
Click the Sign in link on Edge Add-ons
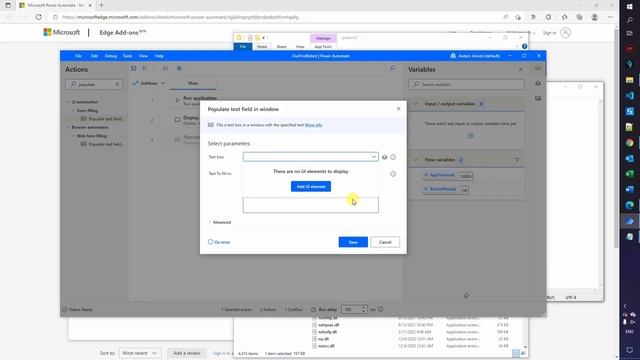tap(549, 33)
